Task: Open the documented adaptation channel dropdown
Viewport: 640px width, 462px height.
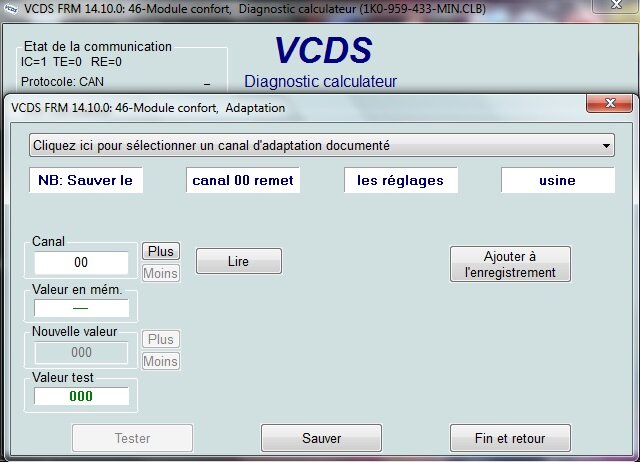Action: pyautogui.click(x=322, y=145)
